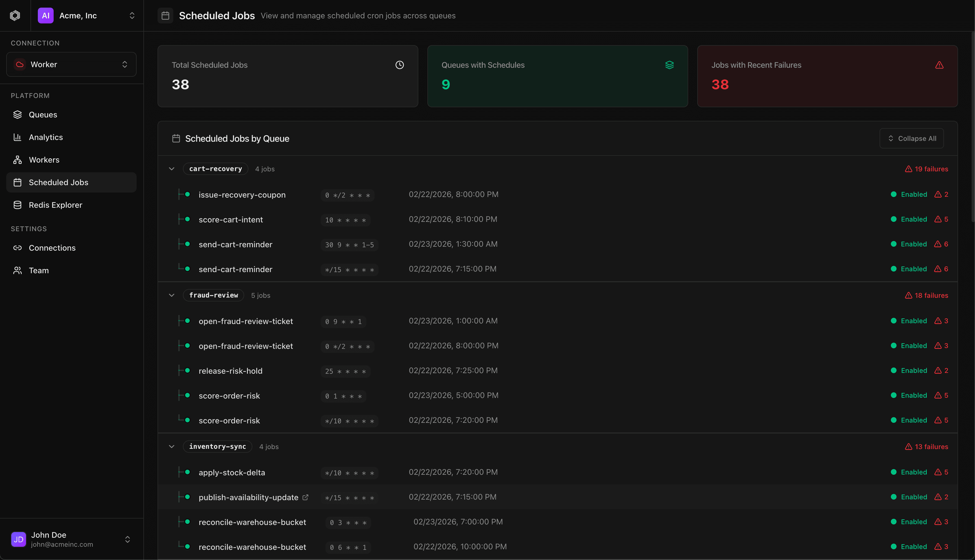Collapse the cart-recovery queue chevron
975x560 pixels.
click(x=172, y=169)
